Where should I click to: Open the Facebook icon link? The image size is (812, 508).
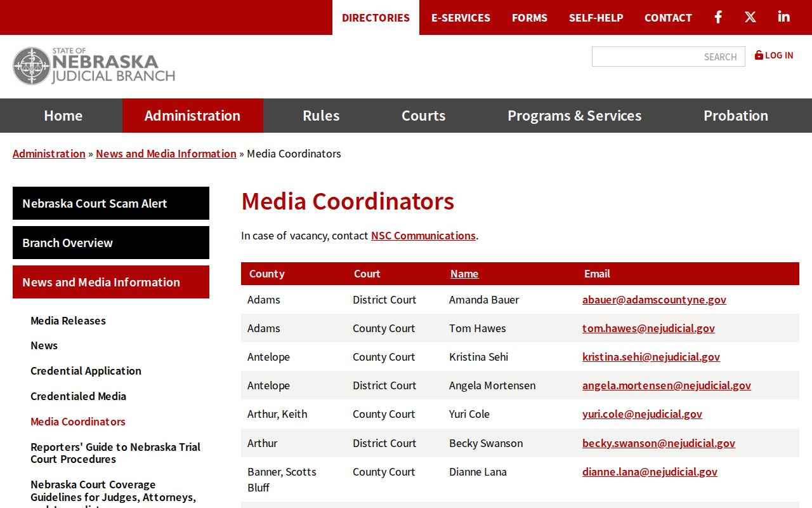(718, 17)
